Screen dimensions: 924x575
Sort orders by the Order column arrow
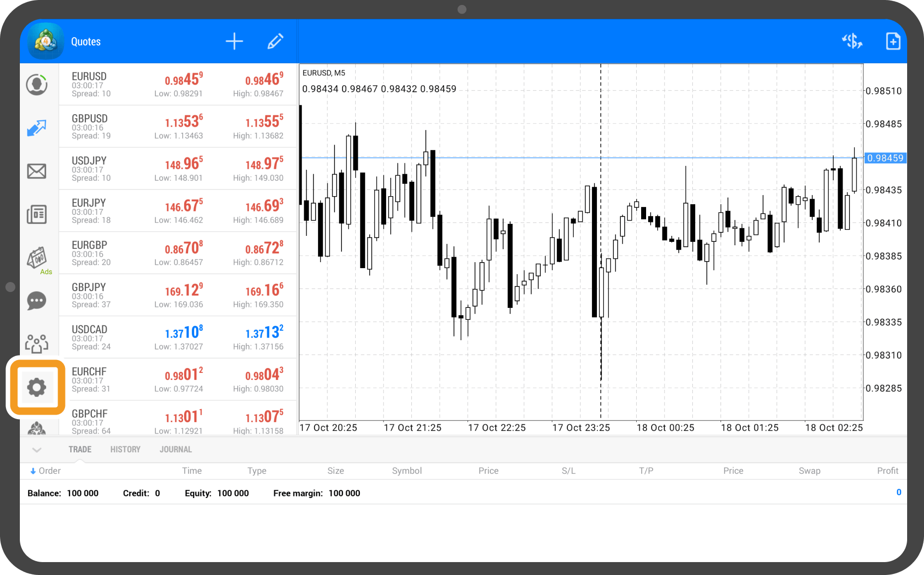[x=33, y=471]
